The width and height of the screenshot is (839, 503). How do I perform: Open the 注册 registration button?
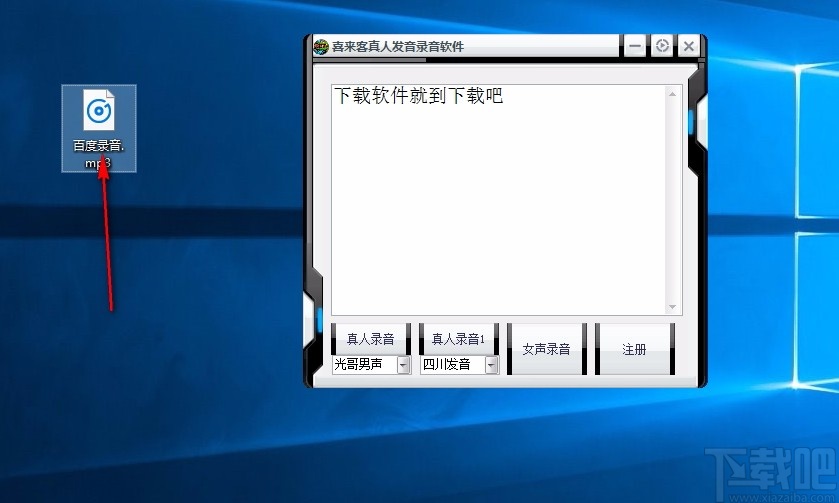click(x=634, y=349)
